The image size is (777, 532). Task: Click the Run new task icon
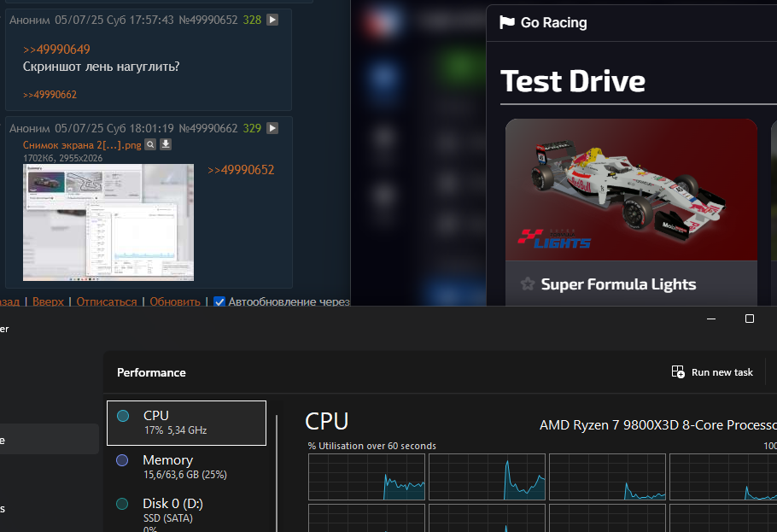(x=678, y=371)
